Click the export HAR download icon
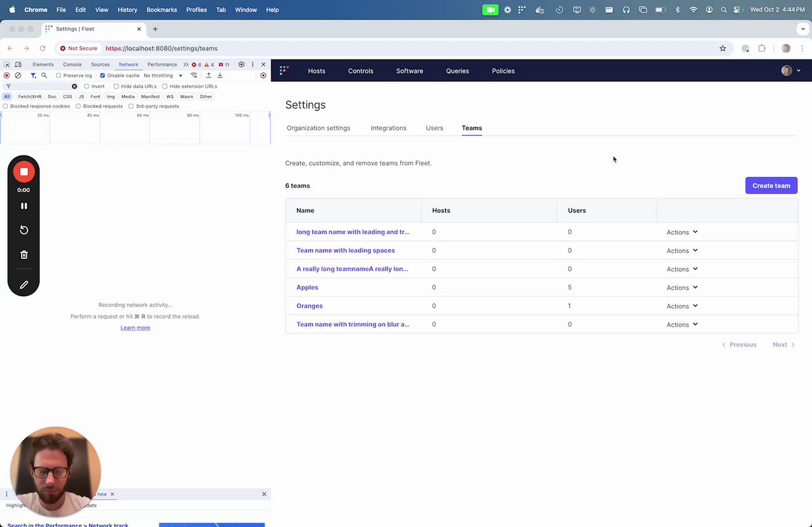 pos(220,75)
